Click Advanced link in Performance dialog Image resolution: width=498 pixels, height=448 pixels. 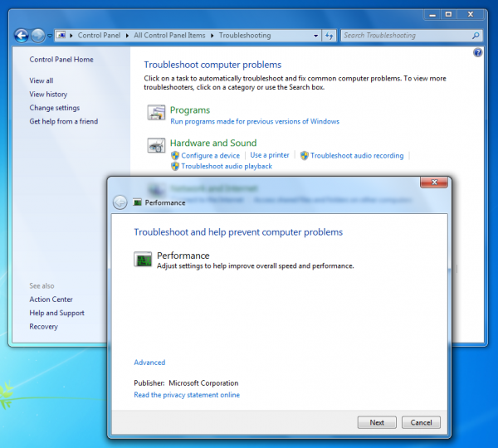(x=149, y=363)
